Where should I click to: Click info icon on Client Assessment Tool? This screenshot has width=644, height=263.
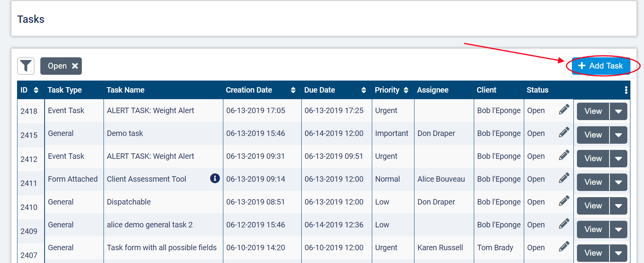click(x=215, y=178)
